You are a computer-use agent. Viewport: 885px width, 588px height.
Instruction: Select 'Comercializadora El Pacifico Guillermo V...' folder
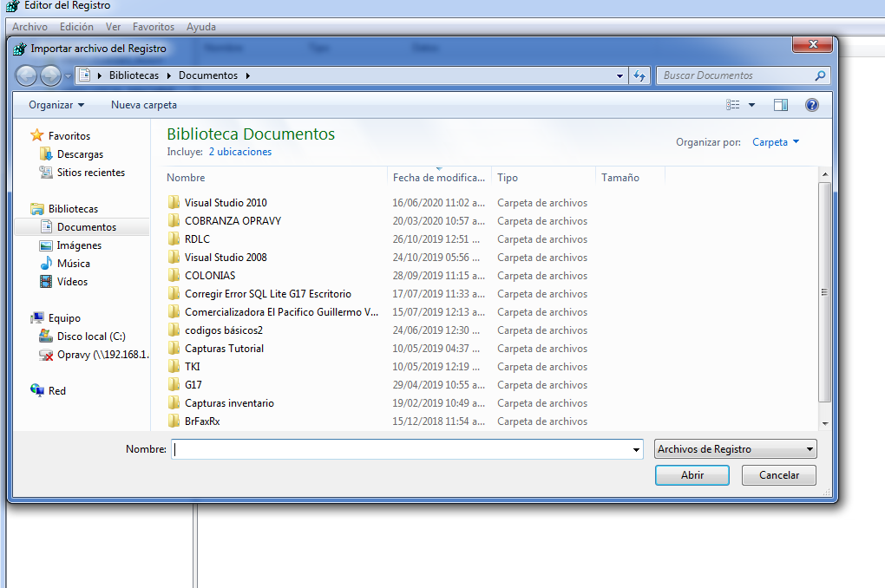[282, 312]
